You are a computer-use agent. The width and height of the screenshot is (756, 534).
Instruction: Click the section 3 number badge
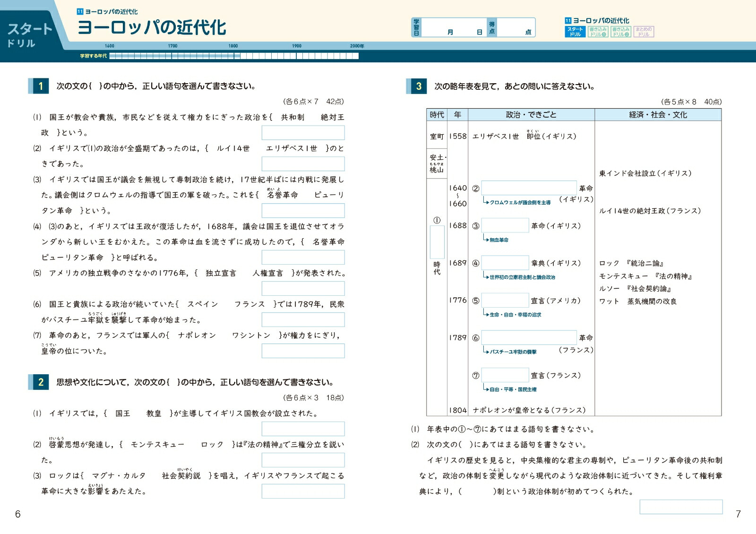(418, 86)
